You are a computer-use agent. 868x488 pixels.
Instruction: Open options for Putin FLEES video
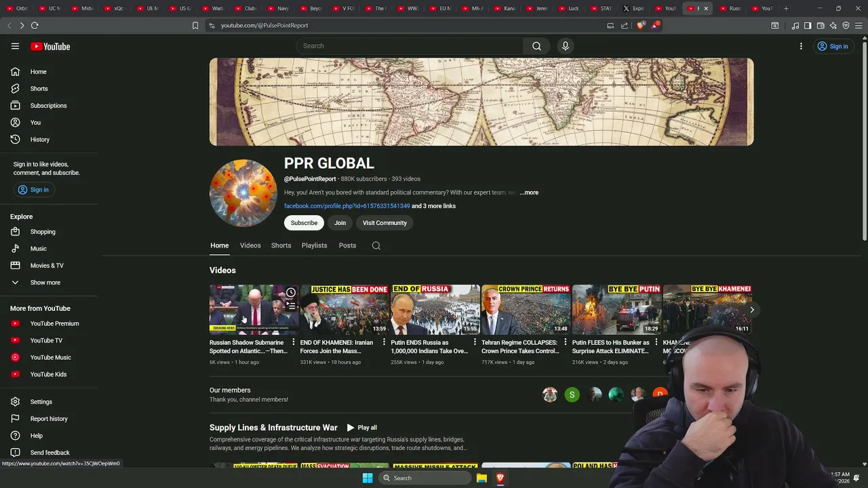tap(656, 342)
